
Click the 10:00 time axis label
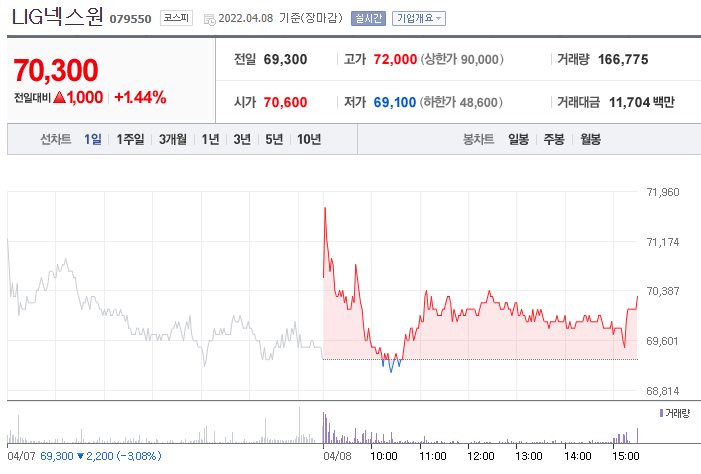[384, 456]
